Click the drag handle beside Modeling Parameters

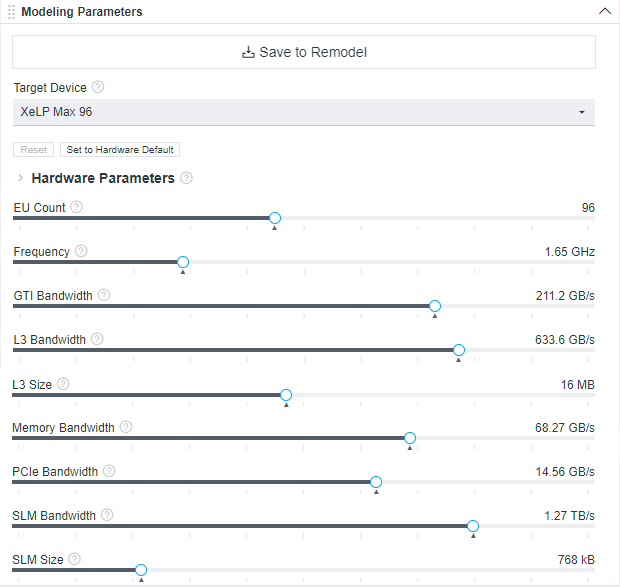(11, 12)
